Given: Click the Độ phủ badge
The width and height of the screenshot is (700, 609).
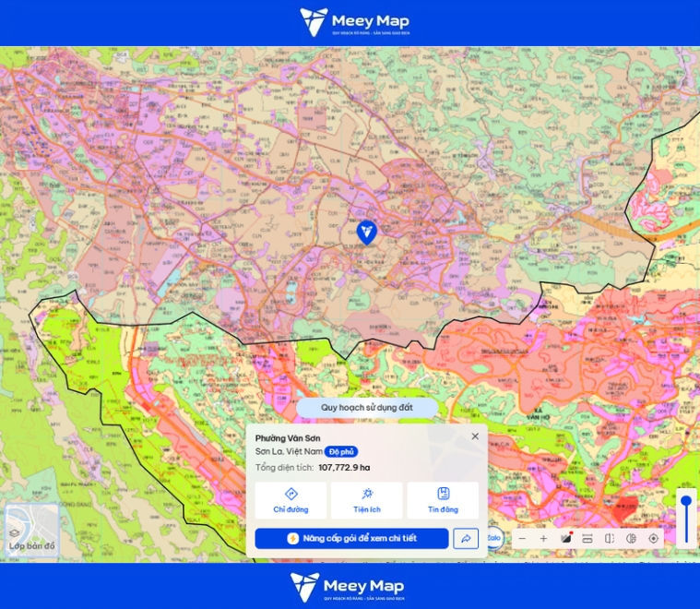Looking at the screenshot, I should pyautogui.click(x=341, y=452).
